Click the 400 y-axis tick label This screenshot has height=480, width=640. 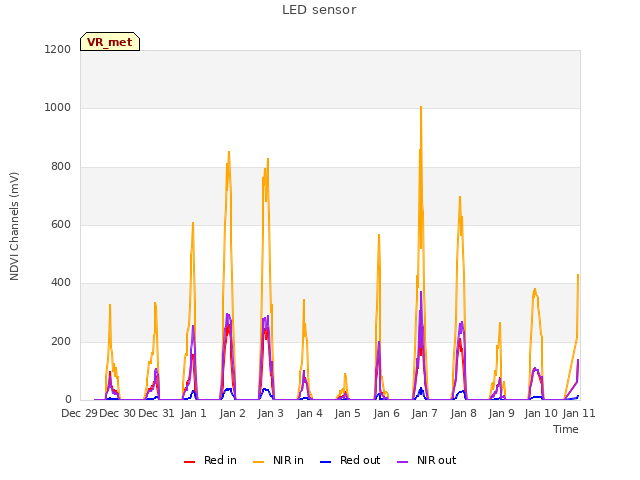pos(61,282)
